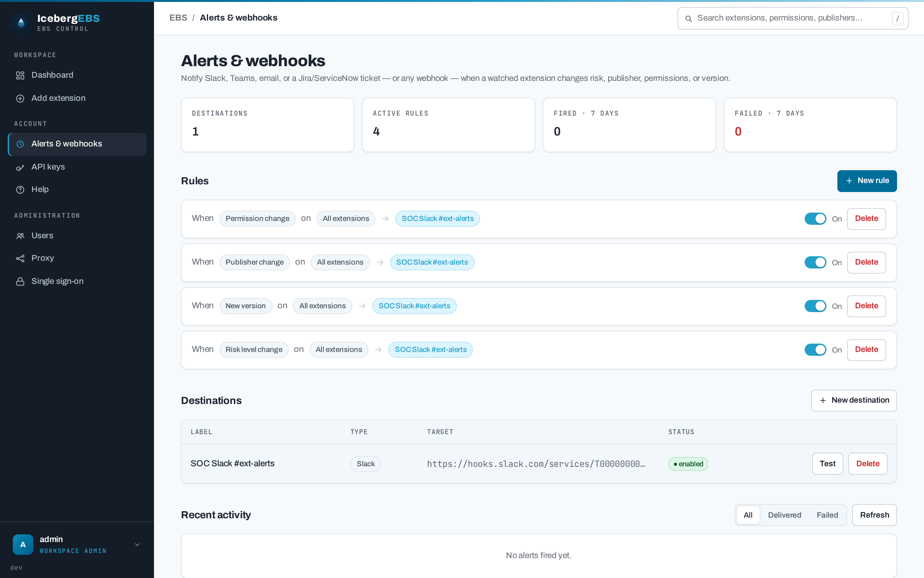Open Proxy settings page
Screen dimensions: 924x578
click(x=77, y=258)
